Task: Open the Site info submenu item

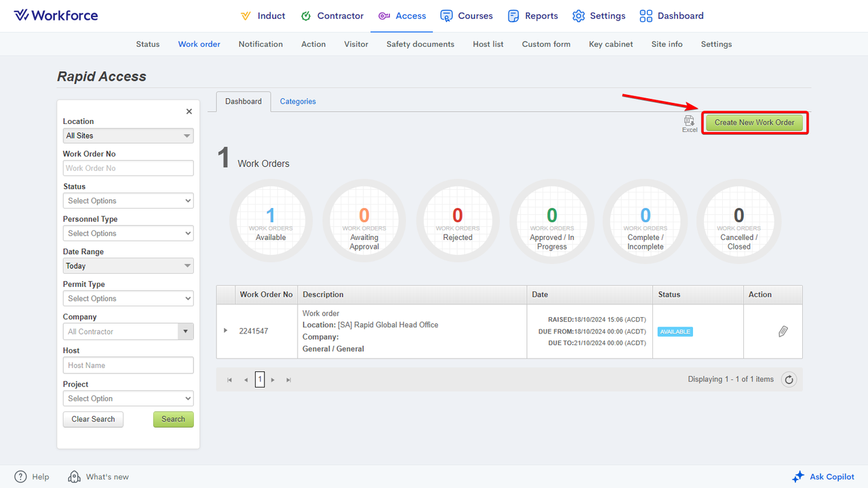Action: (x=667, y=44)
